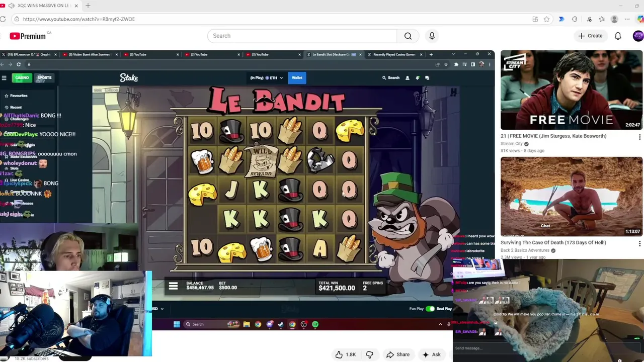This screenshot has height=362, width=644.
Task: Click the blue Wallet button
Action: click(297, 77)
